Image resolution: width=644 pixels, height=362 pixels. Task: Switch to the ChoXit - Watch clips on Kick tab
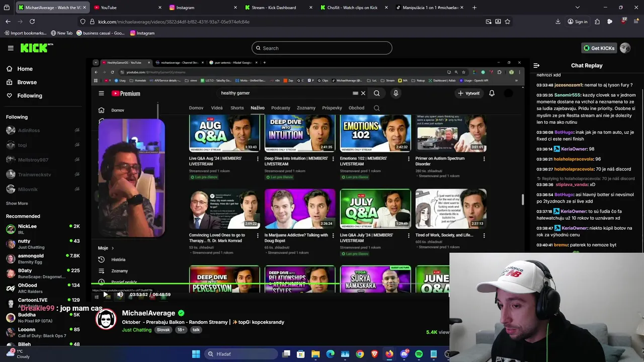pos(354,8)
